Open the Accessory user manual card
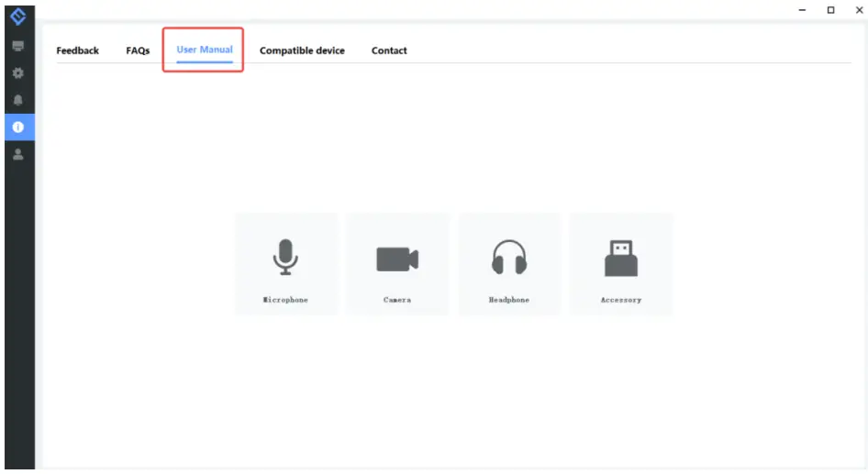Screen dimensions: 868x474 point(621,264)
